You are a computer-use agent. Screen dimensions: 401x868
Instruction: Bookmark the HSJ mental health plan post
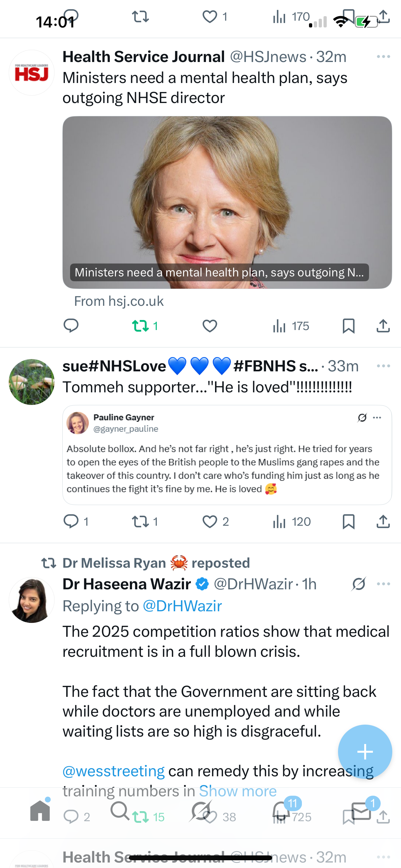point(348,326)
